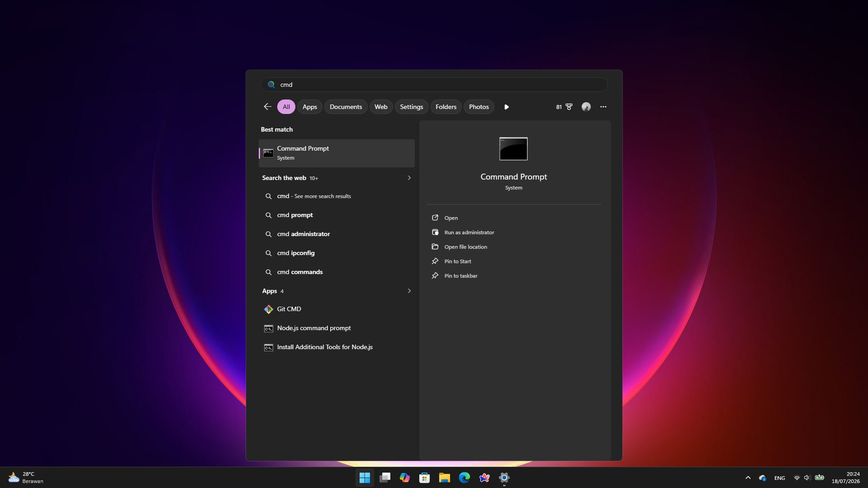This screenshot has height=488, width=868.
Task: Open Settings gear on the taskbar
Action: pyautogui.click(x=504, y=478)
